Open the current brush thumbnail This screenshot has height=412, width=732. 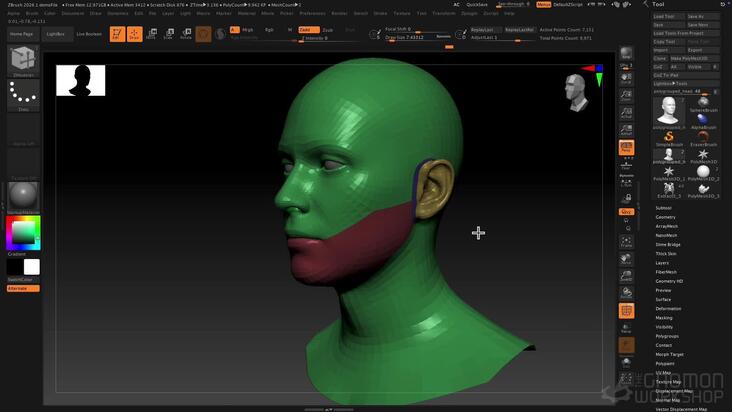(x=23, y=61)
